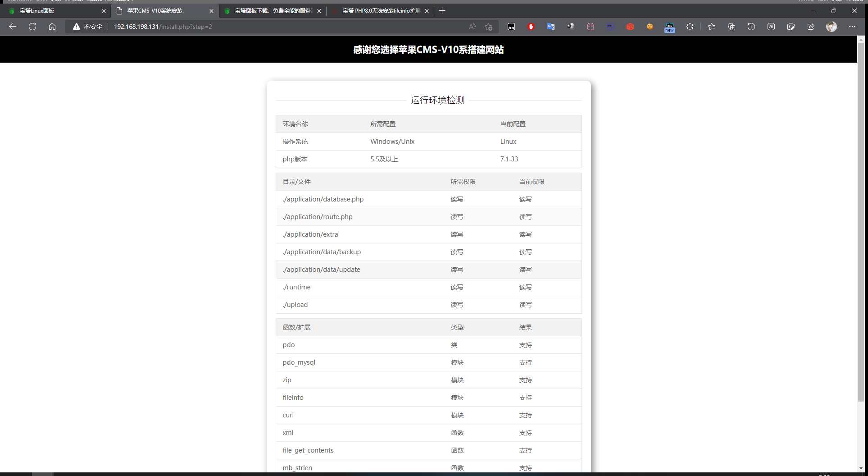Activate Read aloud icon in address bar
Screen dimensions: 868x476
[x=472, y=27]
